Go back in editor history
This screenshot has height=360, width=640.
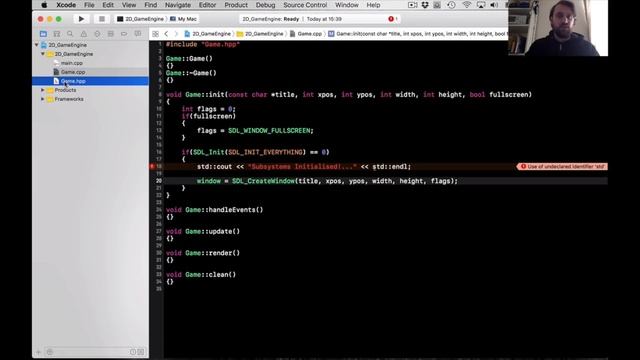coord(166,34)
